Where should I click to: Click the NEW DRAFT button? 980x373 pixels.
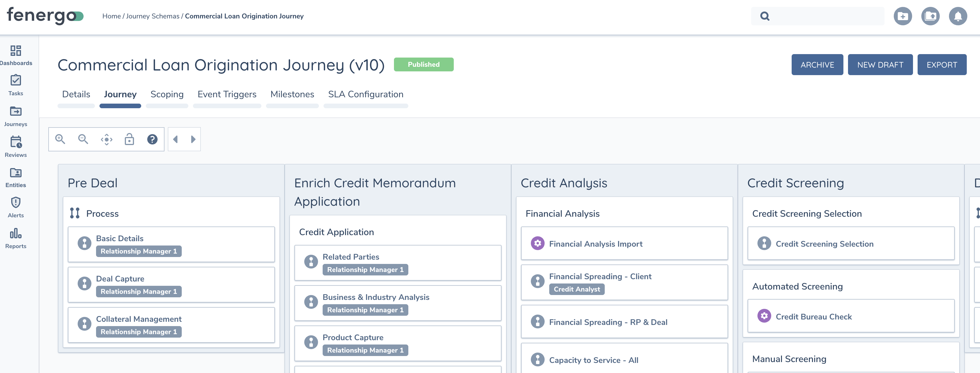coord(880,65)
